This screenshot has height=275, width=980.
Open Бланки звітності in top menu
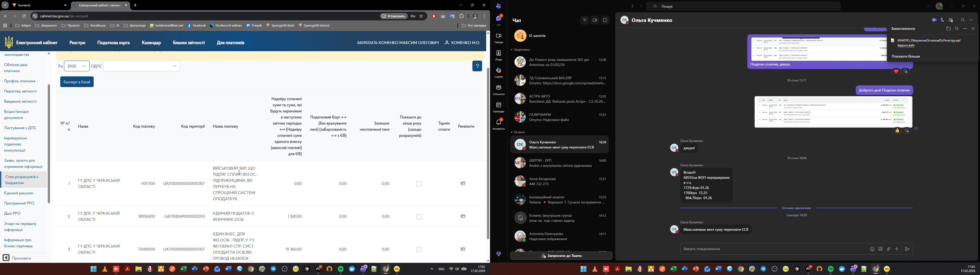point(189,43)
